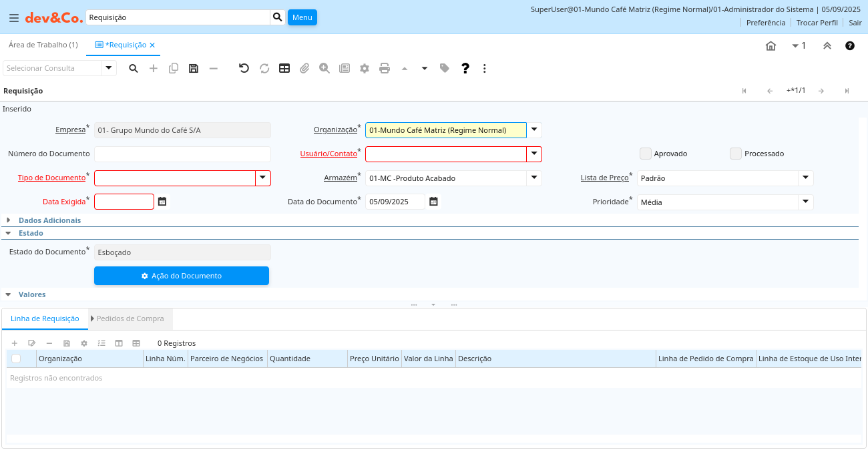Open the Help question mark icon
868x450 pixels.
[465, 68]
